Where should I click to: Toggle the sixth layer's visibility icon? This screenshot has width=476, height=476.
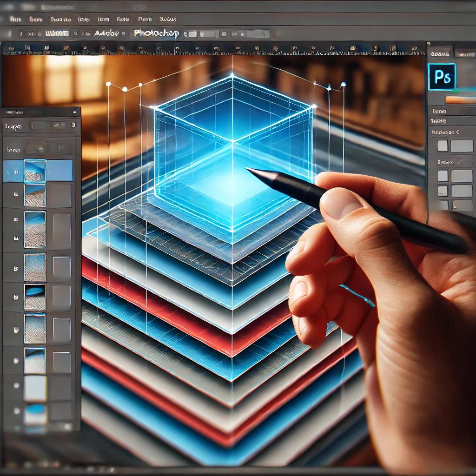(x=16, y=330)
